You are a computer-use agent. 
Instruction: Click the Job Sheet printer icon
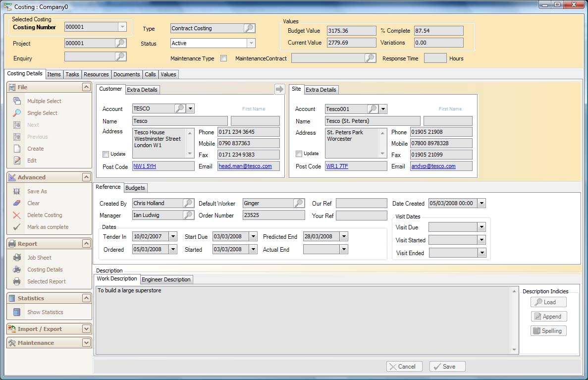tap(17, 258)
